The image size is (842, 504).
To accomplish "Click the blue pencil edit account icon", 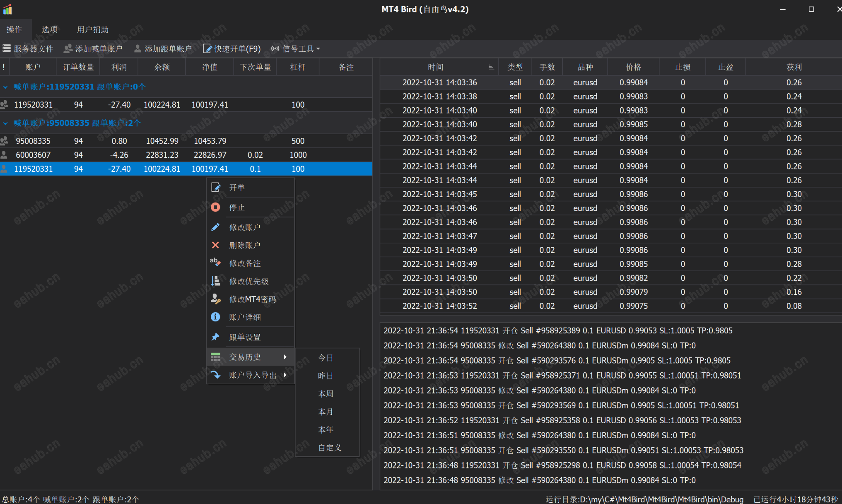I will click(215, 227).
